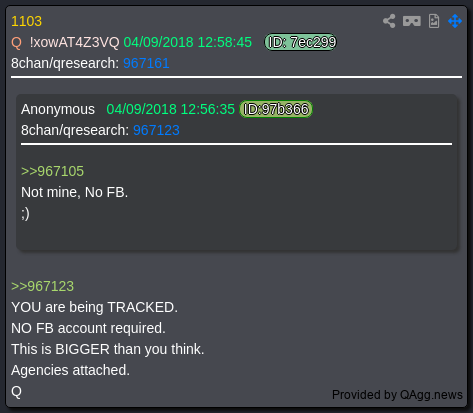Image resolution: width=473 pixels, height=413 pixels.
Task: Follow the green >>967123 reply reference
Action: (42, 286)
